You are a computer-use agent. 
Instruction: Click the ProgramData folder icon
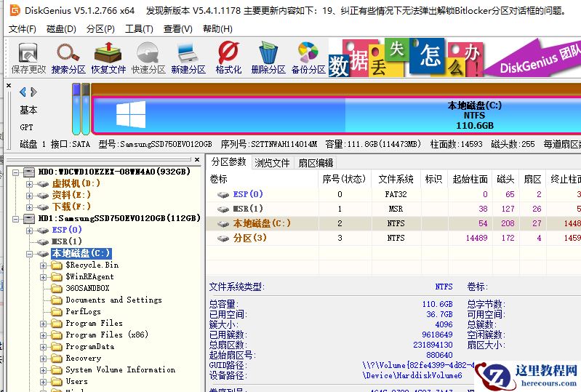[x=57, y=347]
